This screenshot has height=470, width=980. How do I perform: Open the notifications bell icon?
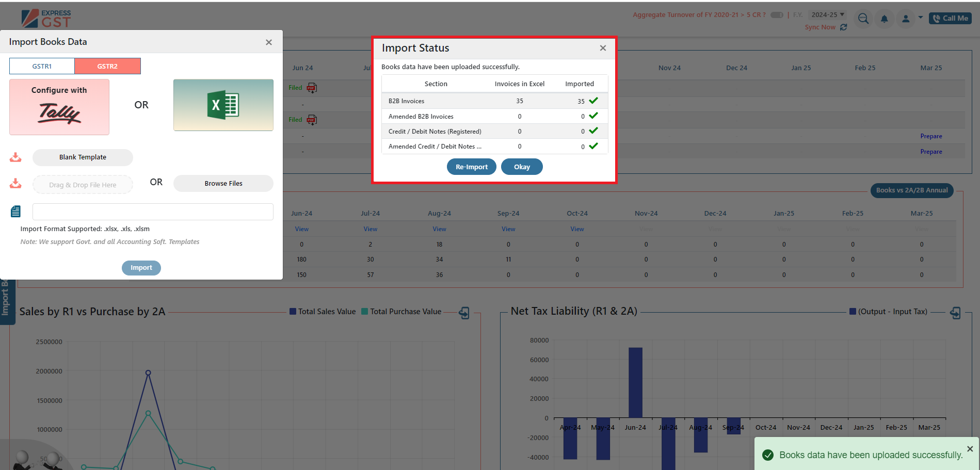pyautogui.click(x=885, y=19)
